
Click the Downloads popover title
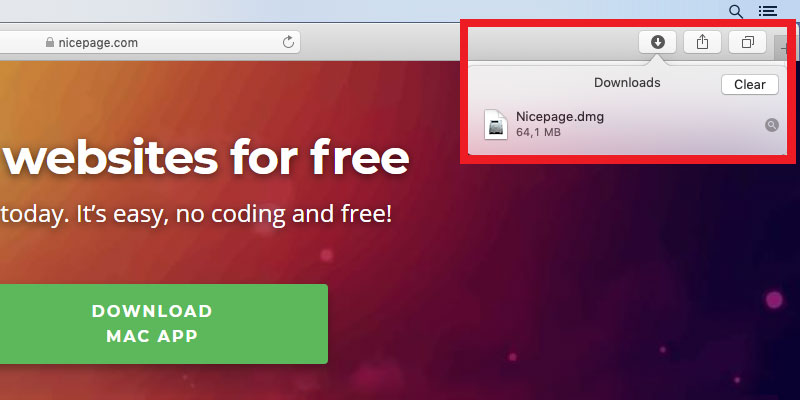click(627, 83)
